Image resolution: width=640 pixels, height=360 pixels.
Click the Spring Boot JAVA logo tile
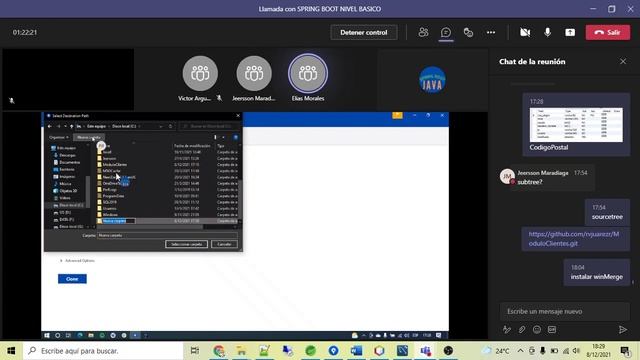click(432, 80)
